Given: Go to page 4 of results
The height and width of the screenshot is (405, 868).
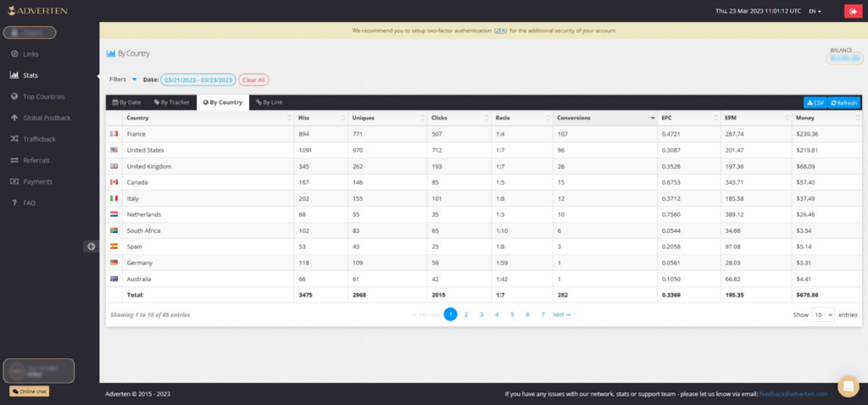Looking at the screenshot, I should [x=497, y=314].
